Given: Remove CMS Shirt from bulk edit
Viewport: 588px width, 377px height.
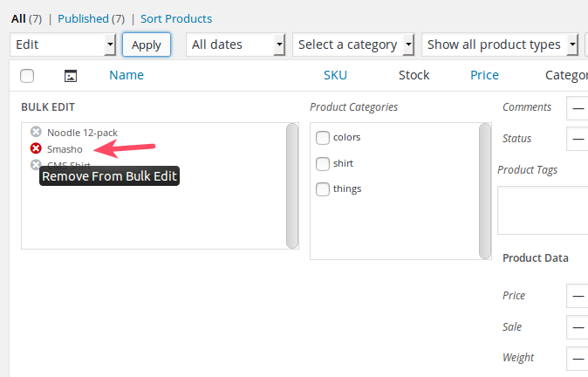Looking at the screenshot, I should point(36,164).
